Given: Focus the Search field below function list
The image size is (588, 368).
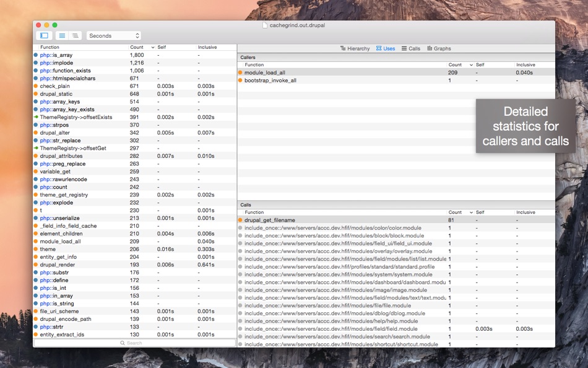Looking at the screenshot, I should click(135, 343).
